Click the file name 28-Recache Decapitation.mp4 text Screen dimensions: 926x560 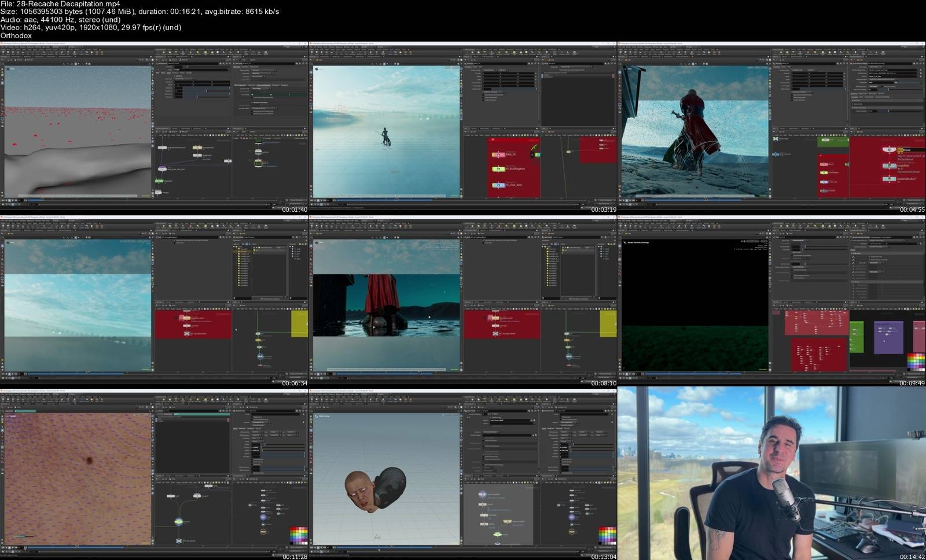(68, 4)
